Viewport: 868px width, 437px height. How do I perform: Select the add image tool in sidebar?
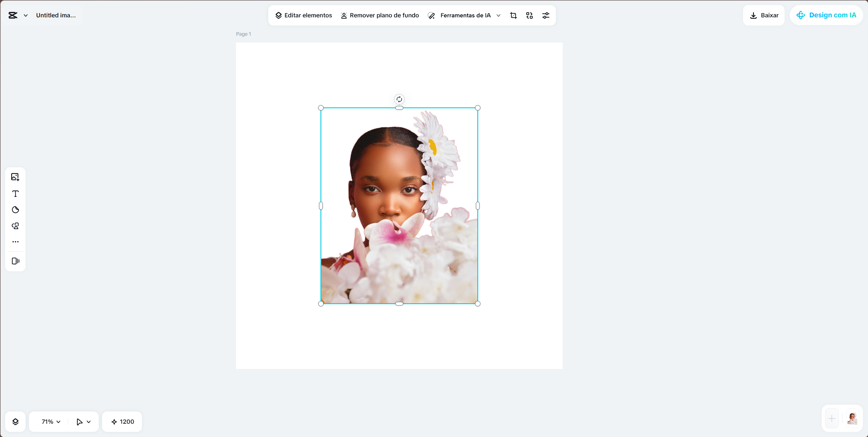[15, 177]
